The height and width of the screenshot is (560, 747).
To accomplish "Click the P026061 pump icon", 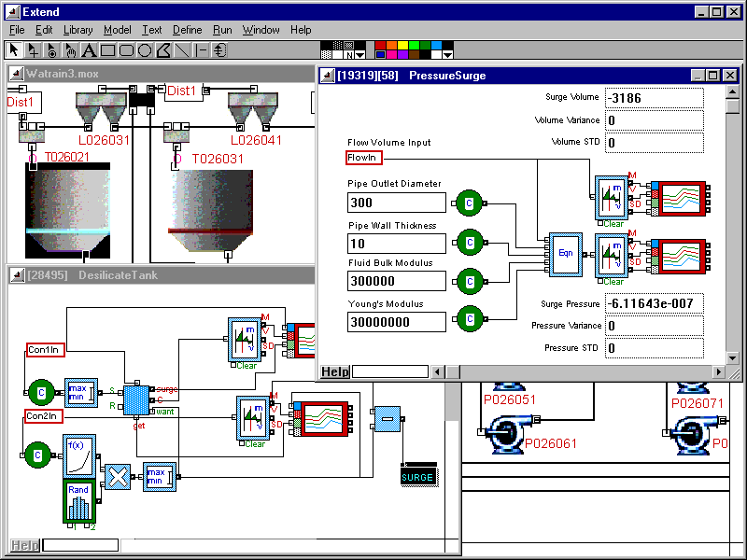I will (x=510, y=434).
